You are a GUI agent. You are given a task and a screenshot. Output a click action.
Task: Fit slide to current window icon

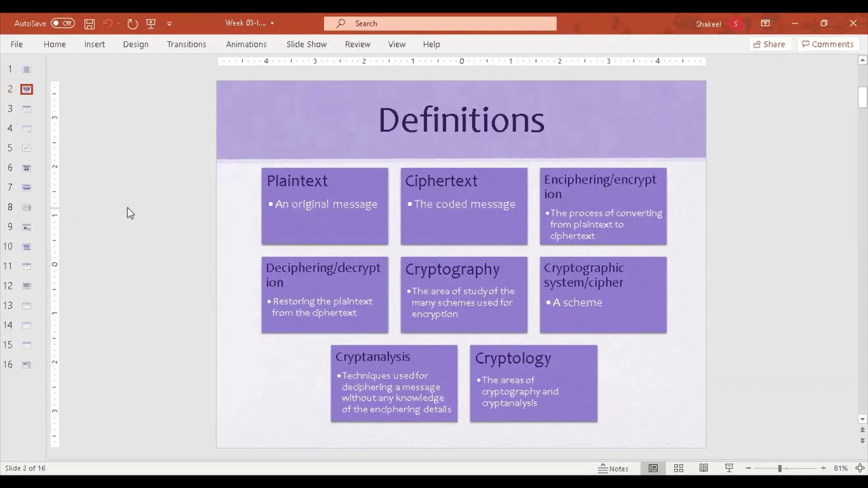pyautogui.click(x=859, y=468)
